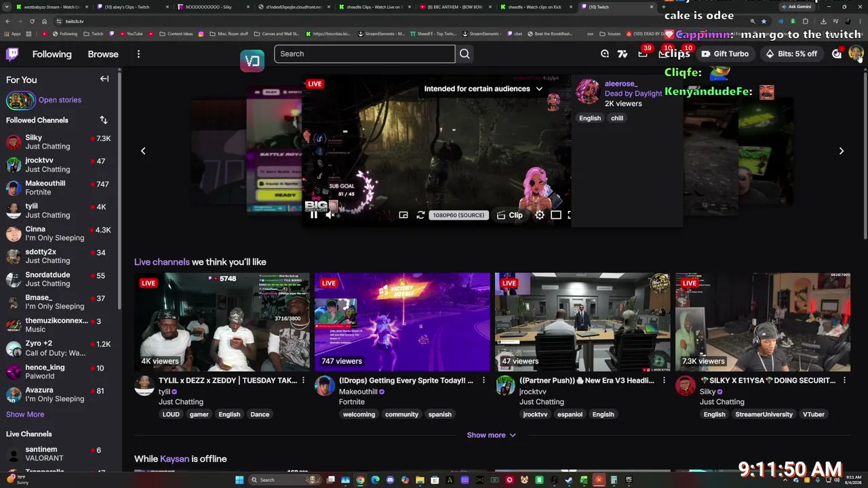Open the Bits: 5% off offer
The image size is (868, 488).
coord(791,54)
